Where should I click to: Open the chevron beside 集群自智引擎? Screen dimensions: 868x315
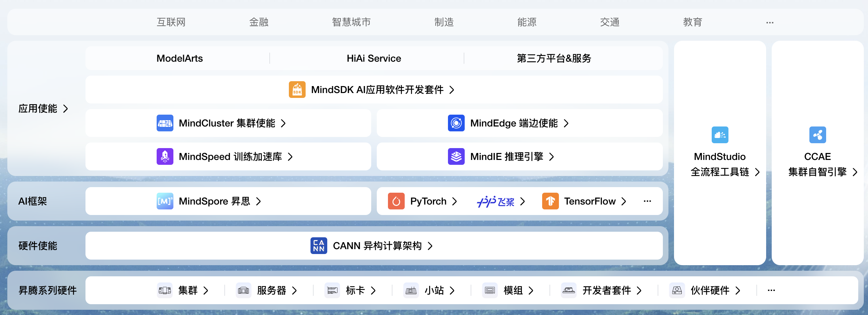tap(855, 172)
